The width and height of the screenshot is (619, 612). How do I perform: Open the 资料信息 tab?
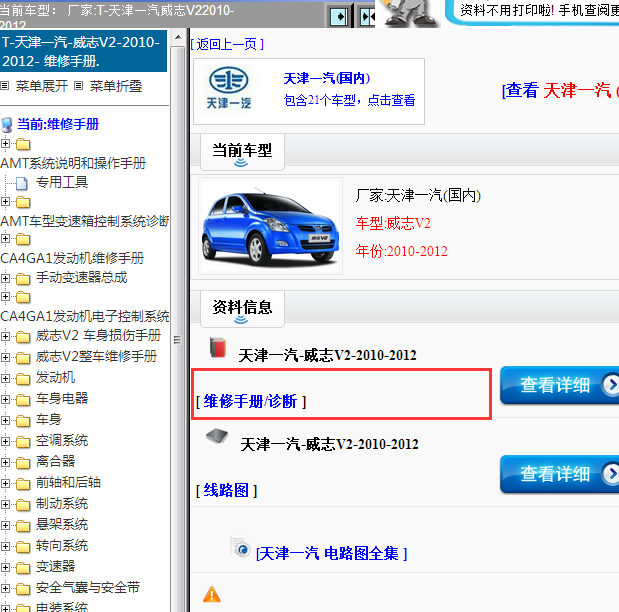(x=242, y=309)
